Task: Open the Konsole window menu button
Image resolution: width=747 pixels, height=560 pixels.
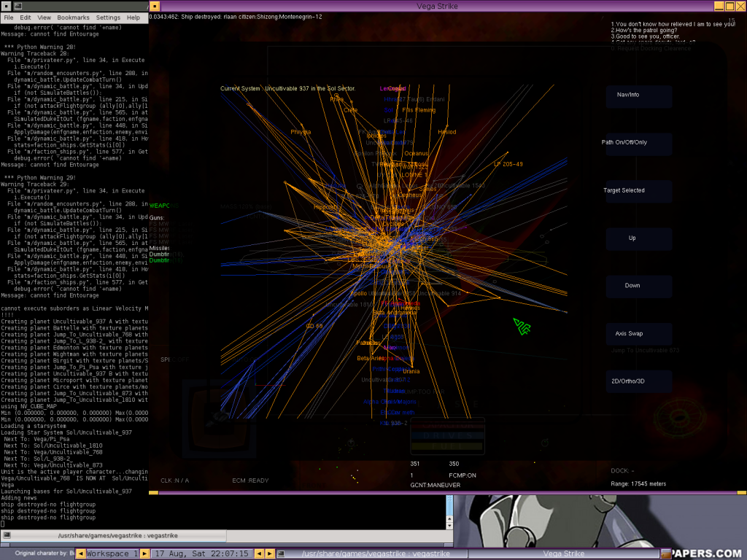Action: click(6, 6)
